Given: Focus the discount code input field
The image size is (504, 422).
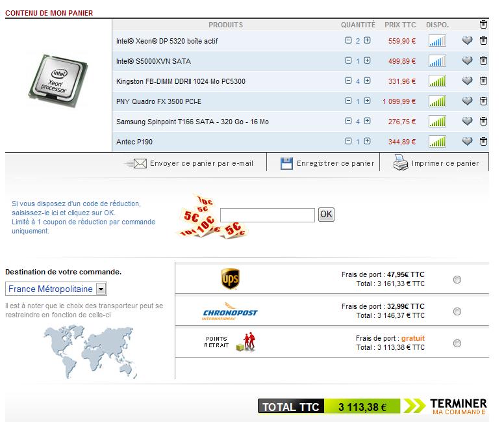Looking at the screenshot, I should (268, 215).
